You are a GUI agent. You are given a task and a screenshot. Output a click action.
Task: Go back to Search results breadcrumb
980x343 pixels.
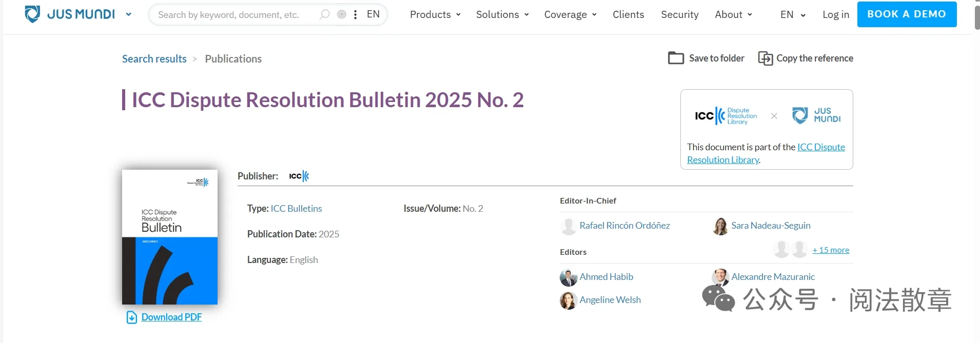point(154,59)
